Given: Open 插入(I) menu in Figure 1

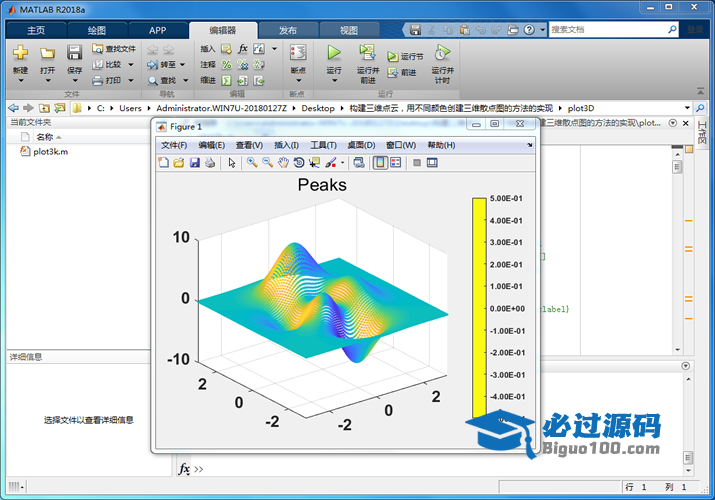Looking at the screenshot, I should coord(286,145).
